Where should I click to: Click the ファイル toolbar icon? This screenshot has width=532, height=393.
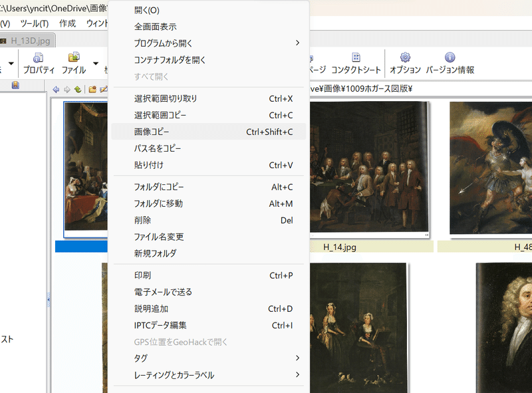pos(74,63)
